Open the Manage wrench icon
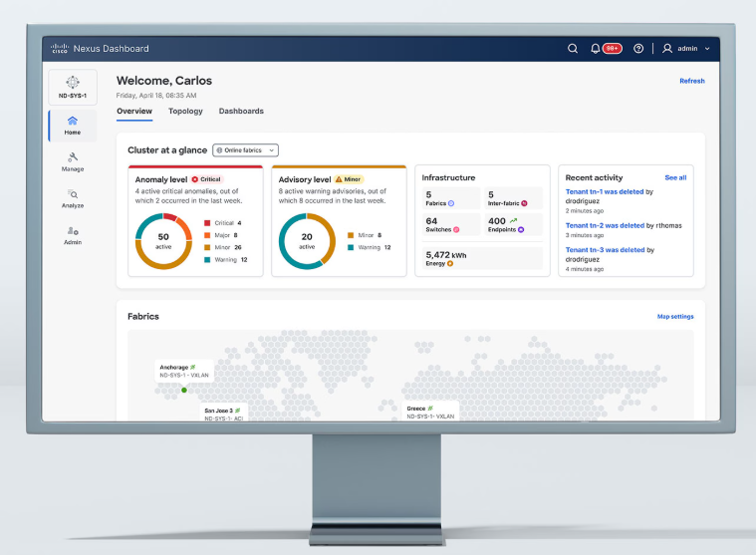 [x=73, y=161]
